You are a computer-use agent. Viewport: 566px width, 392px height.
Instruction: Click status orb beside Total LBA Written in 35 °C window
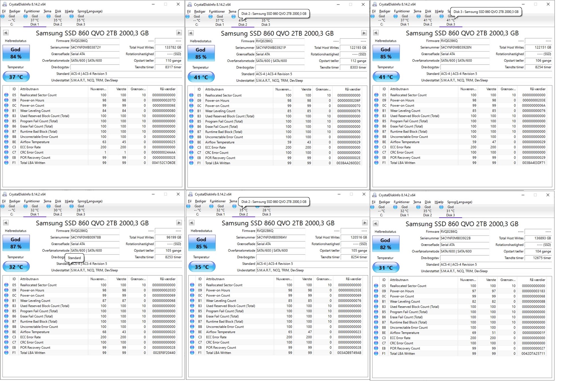pyautogui.click(x=192, y=353)
